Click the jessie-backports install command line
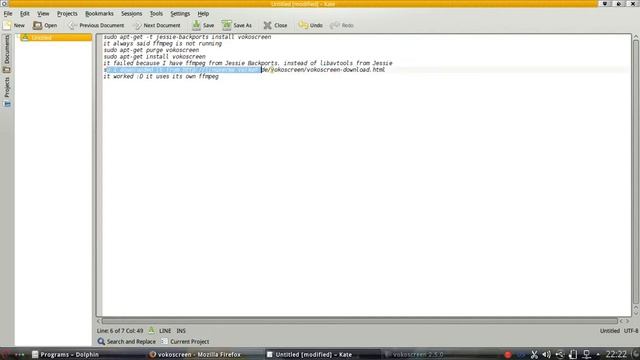 click(187, 37)
